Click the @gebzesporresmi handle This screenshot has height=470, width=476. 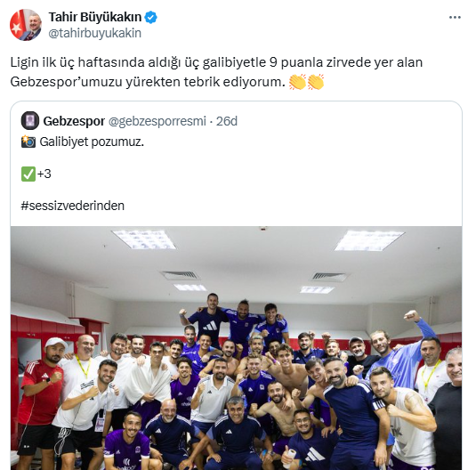[157, 121]
